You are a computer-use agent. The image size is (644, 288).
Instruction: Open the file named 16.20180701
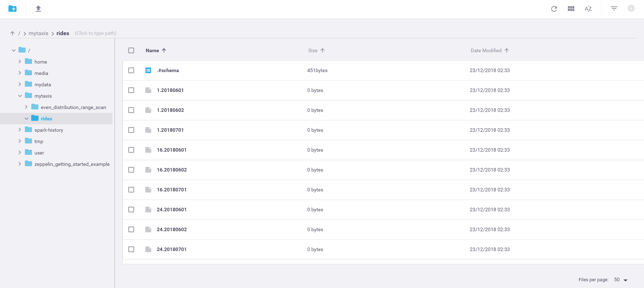[x=172, y=190]
